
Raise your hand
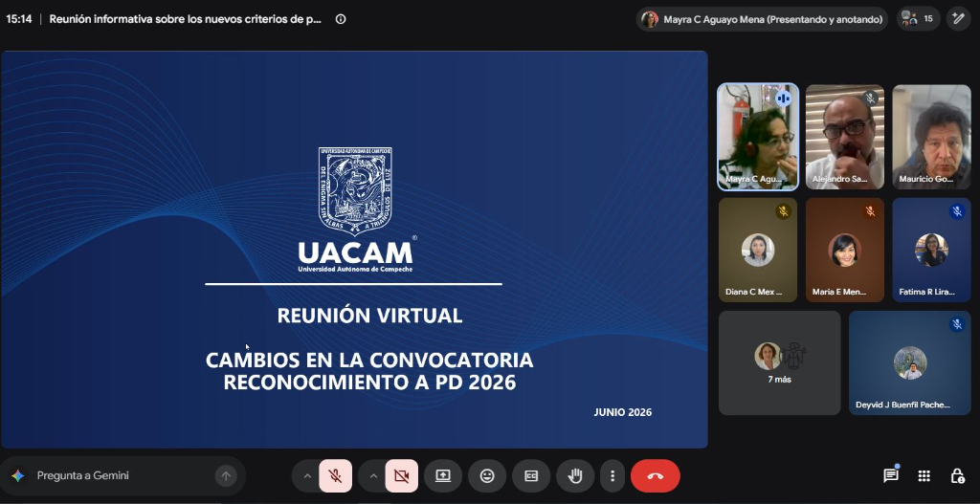[575, 476]
